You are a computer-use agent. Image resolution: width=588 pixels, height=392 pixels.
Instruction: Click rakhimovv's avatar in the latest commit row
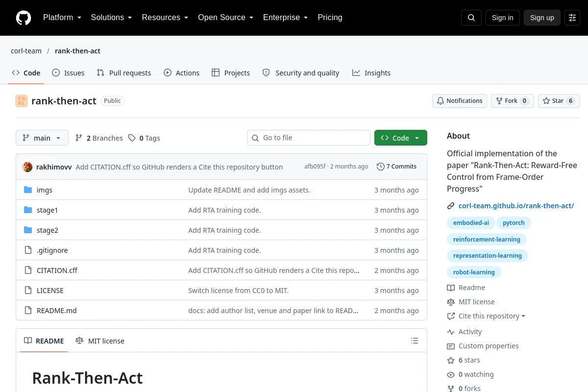click(27, 167)
